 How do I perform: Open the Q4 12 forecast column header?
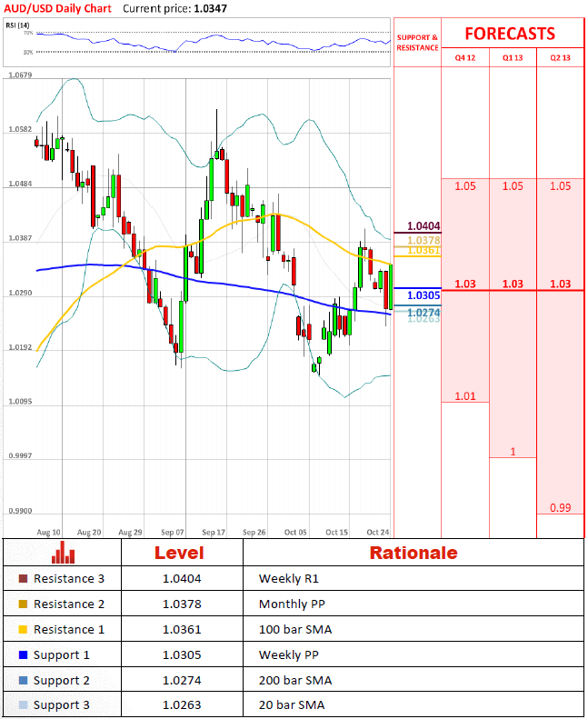464,57
